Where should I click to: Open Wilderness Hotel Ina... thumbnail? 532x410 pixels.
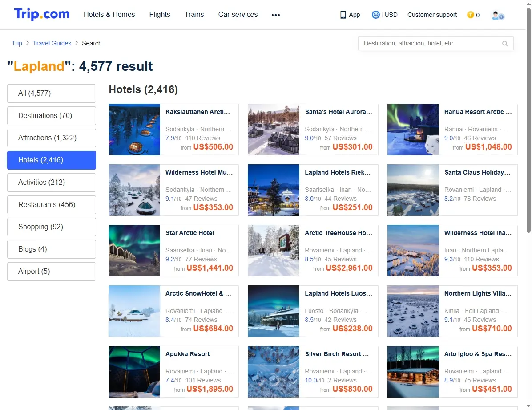coord(413,250)
